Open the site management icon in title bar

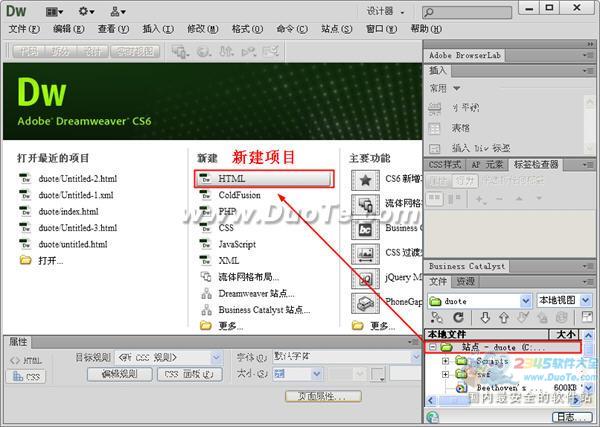click(x=118, y=11)
